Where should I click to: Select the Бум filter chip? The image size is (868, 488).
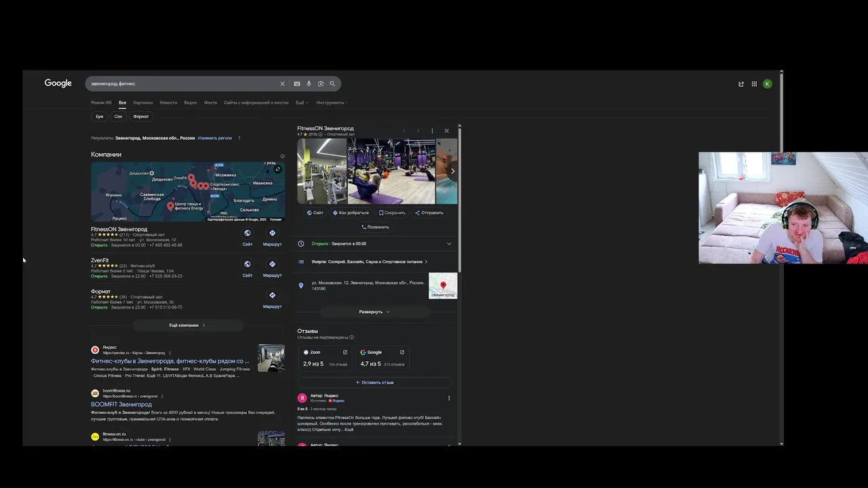99,117
